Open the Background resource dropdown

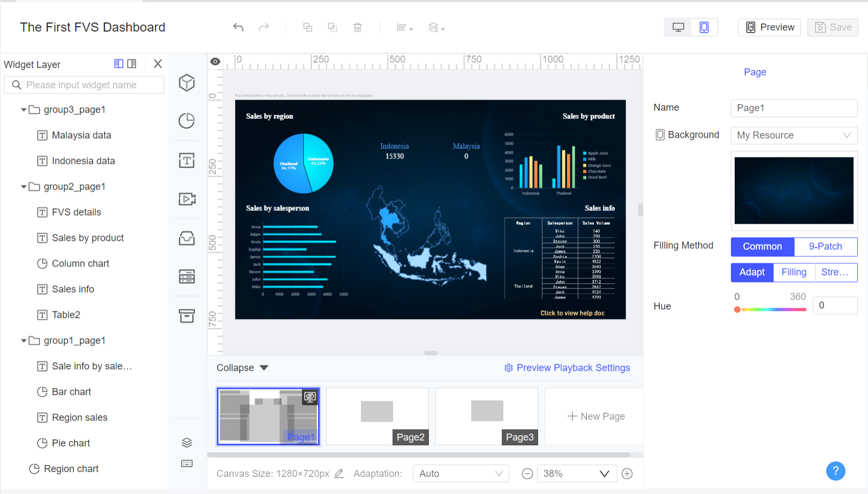point(794,135)
